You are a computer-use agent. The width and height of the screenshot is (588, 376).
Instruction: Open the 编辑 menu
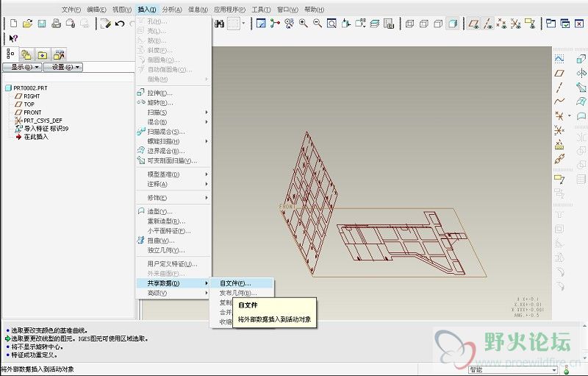pyautogui.click(x=96, y=10)
